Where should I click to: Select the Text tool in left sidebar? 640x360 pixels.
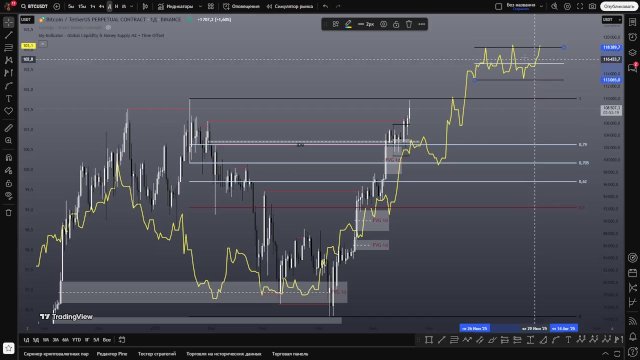point(9,98)
